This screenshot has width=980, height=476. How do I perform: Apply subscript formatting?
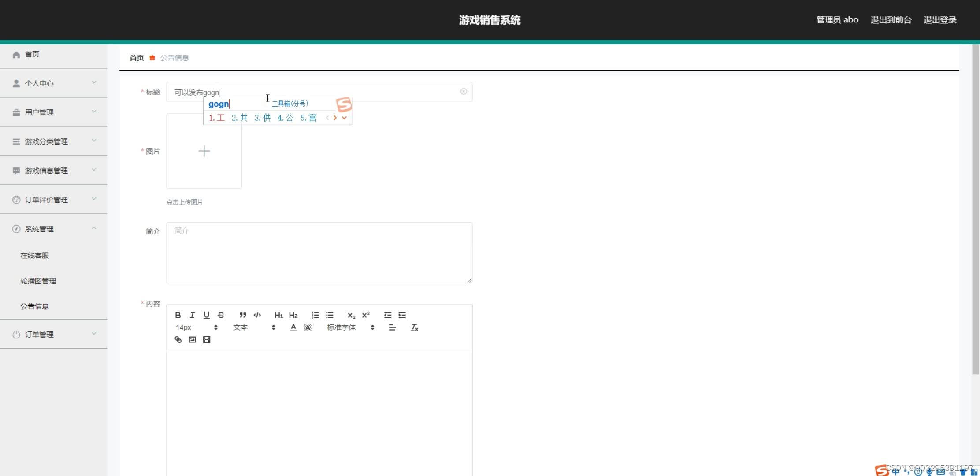click(x=351, y=315)
